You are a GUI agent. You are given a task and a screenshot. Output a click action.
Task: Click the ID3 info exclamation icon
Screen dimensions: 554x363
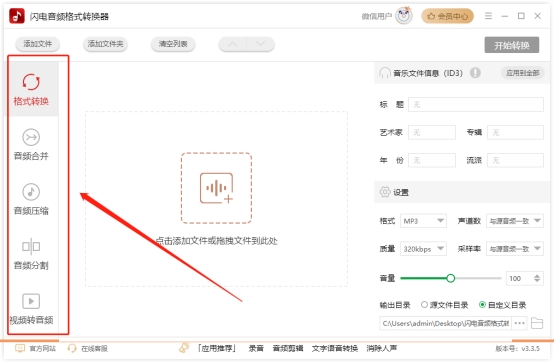point(475,73)
